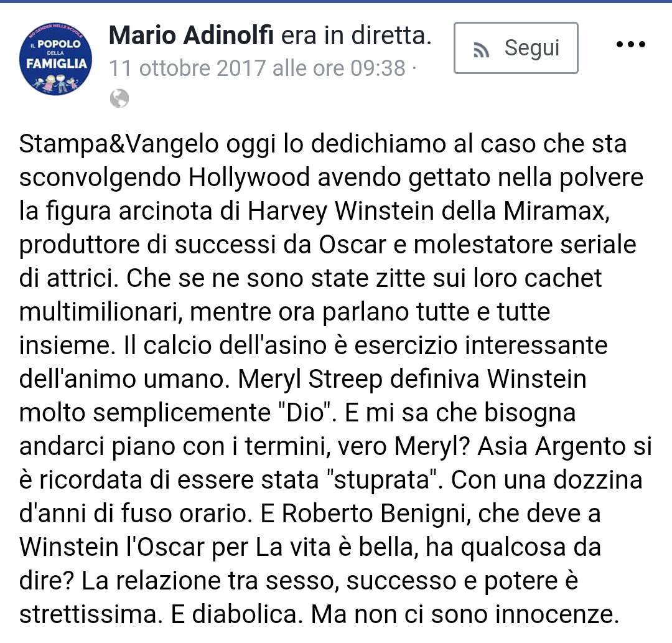Image resolution: width=672 pixels, height=643 pixels.
Task: Click the quoted word "Dio" in the post
Action: click(x=304, y=412)
